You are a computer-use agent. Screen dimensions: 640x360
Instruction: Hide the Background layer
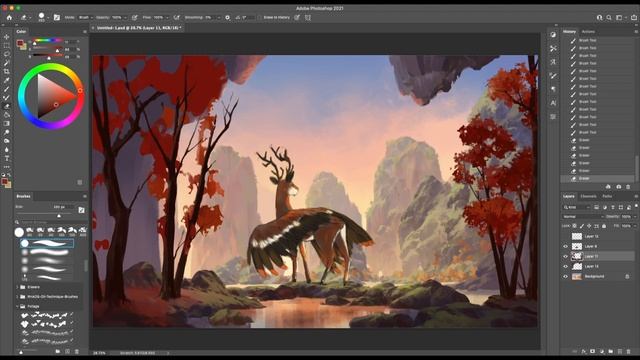click(x=566, y=276)
